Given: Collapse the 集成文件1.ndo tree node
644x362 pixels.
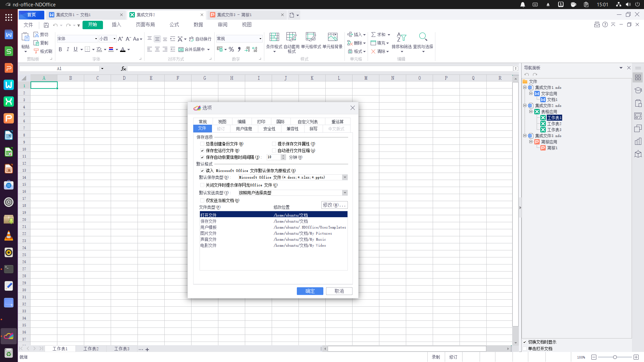Looking at the screenshot, I should (x=525, y=87).
